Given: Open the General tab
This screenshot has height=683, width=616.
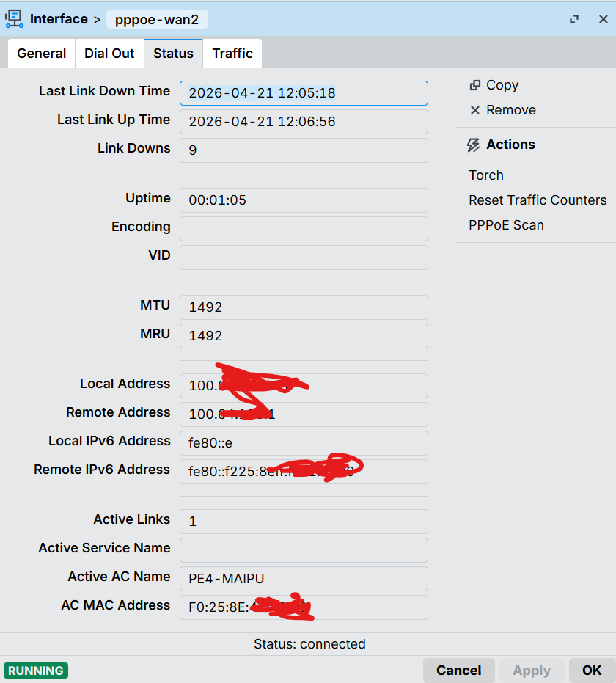Looking at the screenshot, I should click(42, 54).
